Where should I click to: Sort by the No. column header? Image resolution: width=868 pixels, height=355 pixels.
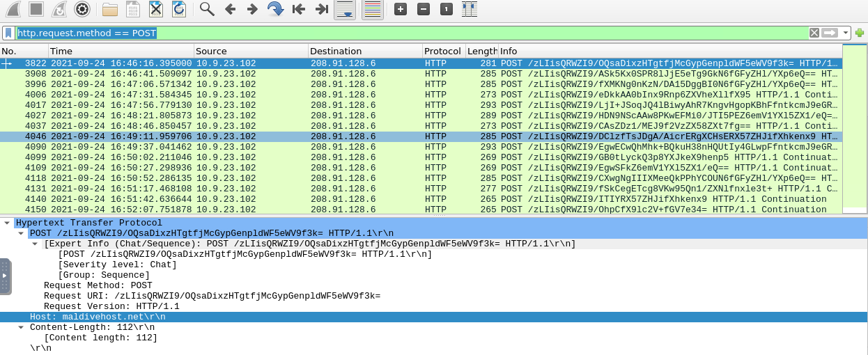(24, 51)
